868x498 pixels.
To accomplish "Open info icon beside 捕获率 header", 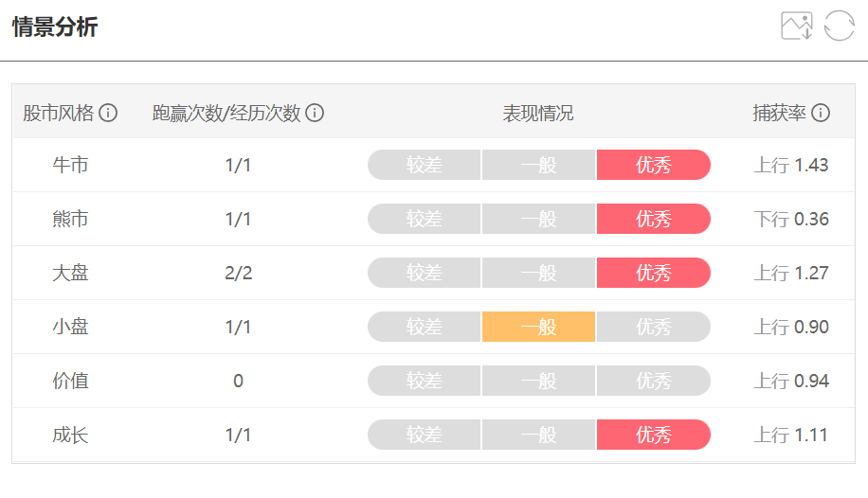I will click(821, 113).
